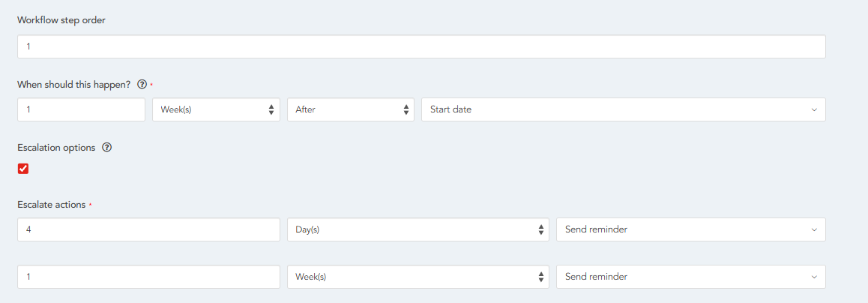Focus the Workflow step order field
This screenshot has height=303, width=868.
(421, 46)
